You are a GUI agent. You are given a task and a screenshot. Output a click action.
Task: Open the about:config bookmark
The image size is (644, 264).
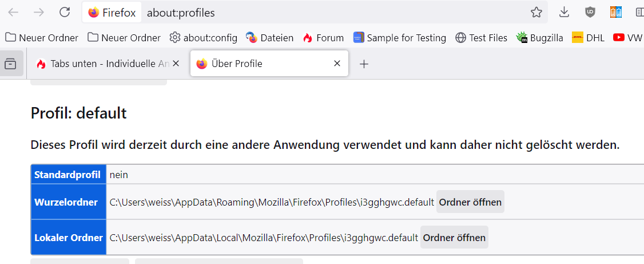pos(203,38)
